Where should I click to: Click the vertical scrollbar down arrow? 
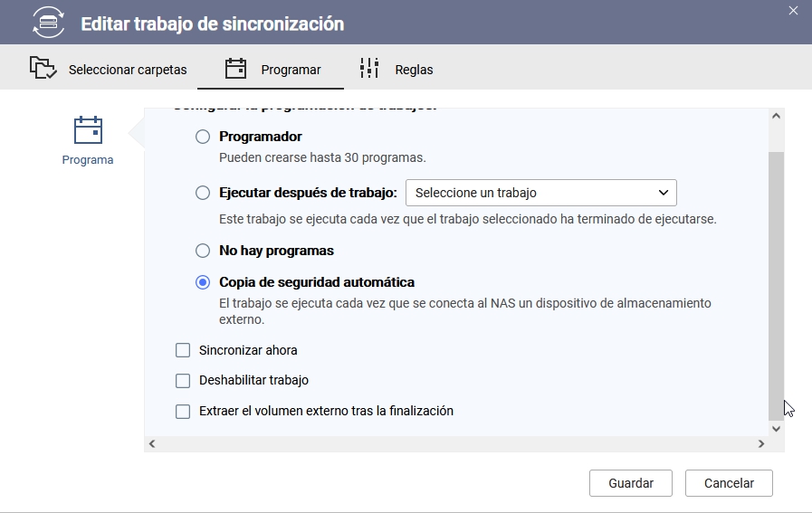[x=776, y=428]
